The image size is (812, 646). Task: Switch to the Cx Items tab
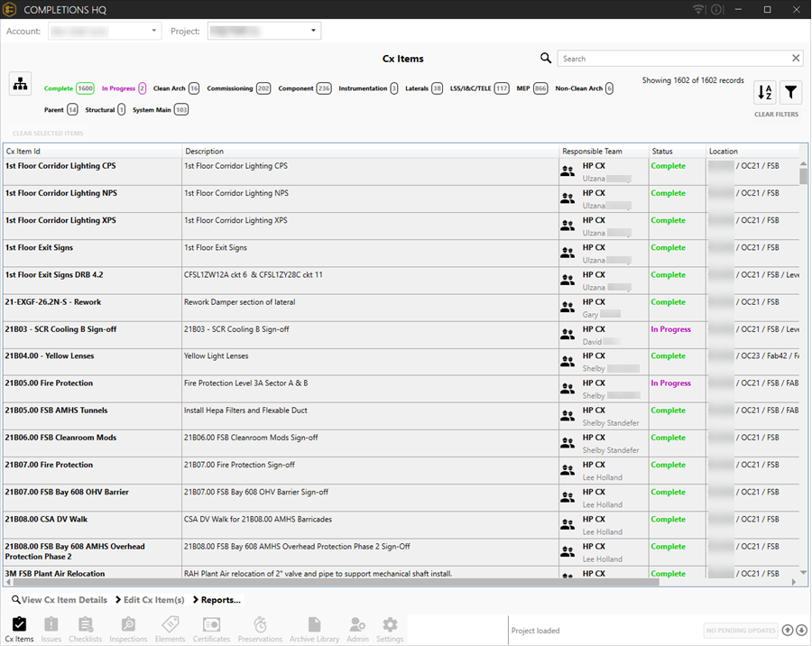coord(20,629)
